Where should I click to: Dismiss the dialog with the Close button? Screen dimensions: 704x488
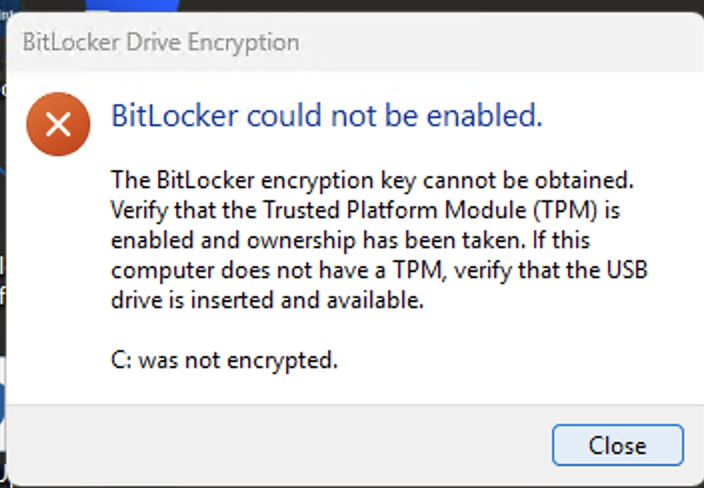coord(618,445)
